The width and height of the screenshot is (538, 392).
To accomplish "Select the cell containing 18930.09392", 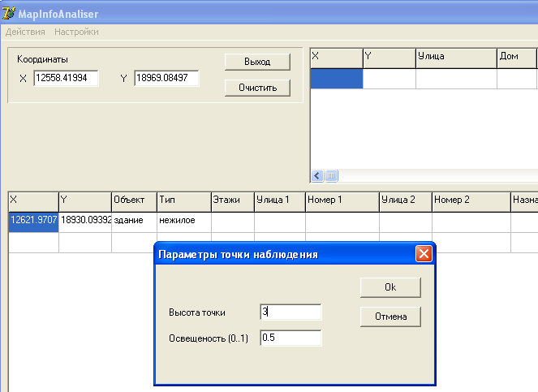I will coord(85,222).
